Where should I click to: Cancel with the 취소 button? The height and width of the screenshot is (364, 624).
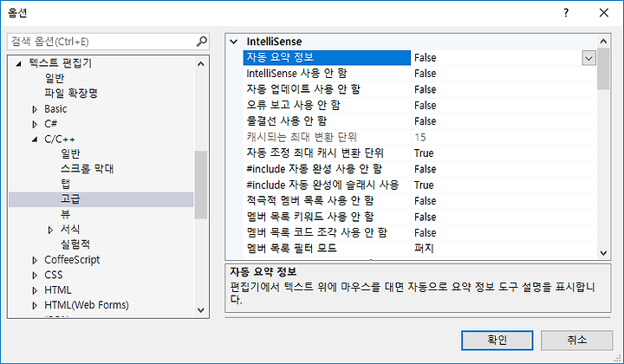pyautogui.click(x=576, y=340)
